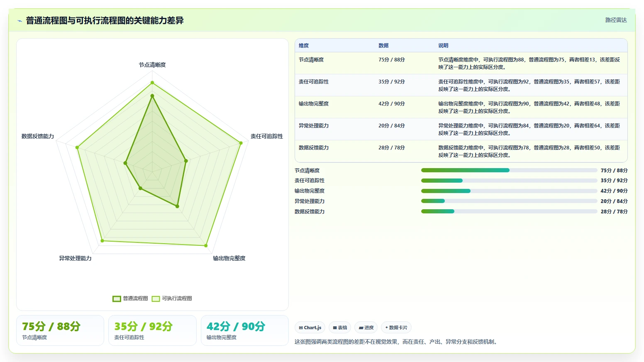Click the 责任可追踪性 radar axis label

click(267, 136)
